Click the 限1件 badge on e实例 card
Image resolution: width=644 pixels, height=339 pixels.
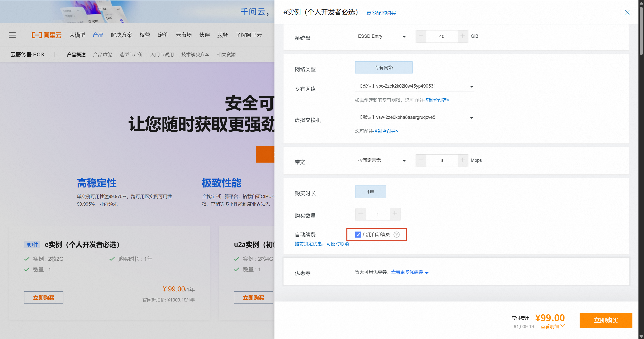[32, 245]
